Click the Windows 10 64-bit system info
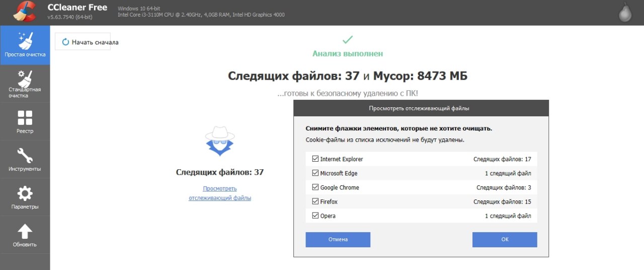644x270 pixels. point(139,9)
